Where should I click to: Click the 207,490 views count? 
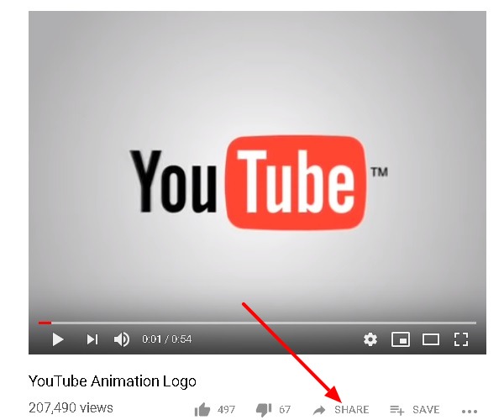click(x=71, y=407)
